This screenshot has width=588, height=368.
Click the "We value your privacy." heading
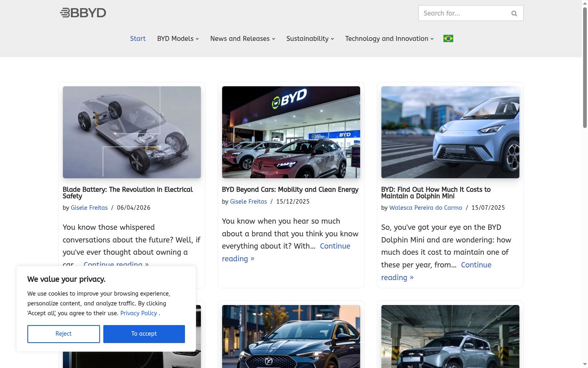coord(67,279)
